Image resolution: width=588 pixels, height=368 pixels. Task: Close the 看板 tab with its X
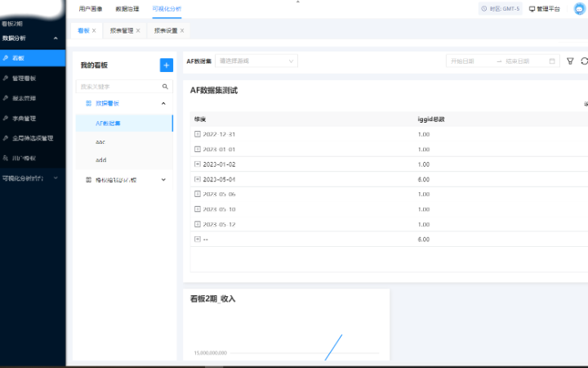[94, 31]
